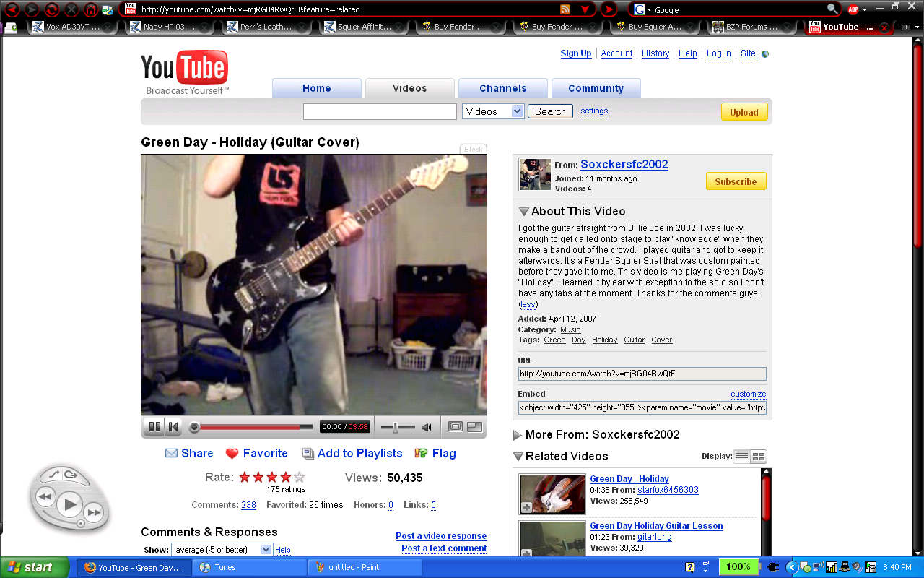Skip back to the start of the video
Image resolution: width=924 pixels, height=578 pixels.
[x=173, y=426]
